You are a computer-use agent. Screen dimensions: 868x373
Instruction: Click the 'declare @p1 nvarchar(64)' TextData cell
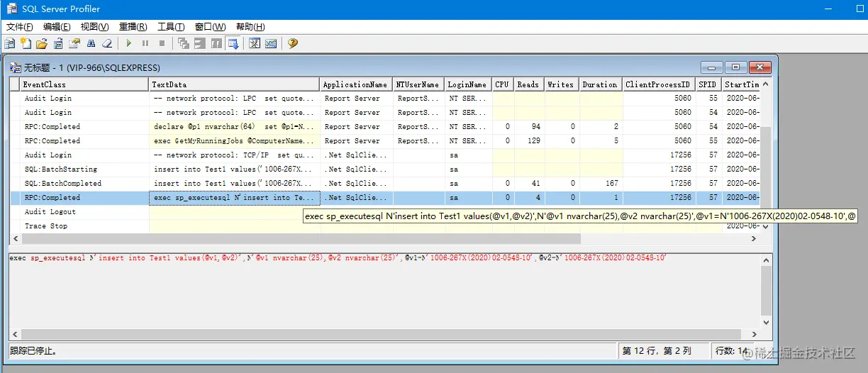(235, 127)
